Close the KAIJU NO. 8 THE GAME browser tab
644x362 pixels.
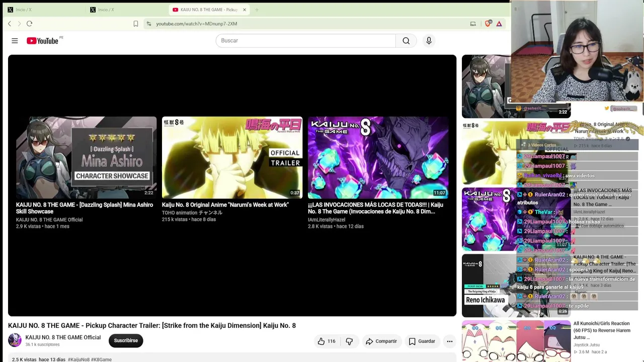(245, 10)
